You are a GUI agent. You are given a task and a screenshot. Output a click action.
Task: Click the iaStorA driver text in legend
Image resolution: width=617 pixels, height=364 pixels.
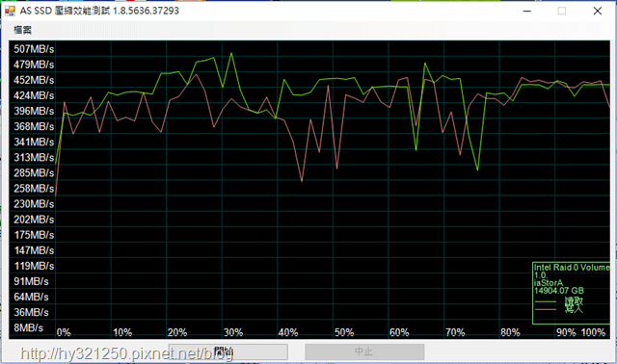point(549,283)
